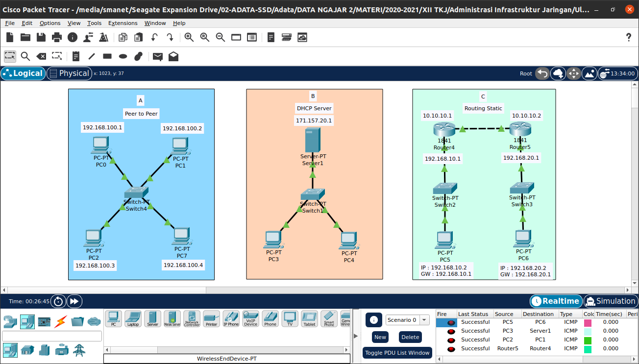Viewport: 639px width, 364px height.
Task: Zoom in with plus magnifier
Action: tap(189, 37)
